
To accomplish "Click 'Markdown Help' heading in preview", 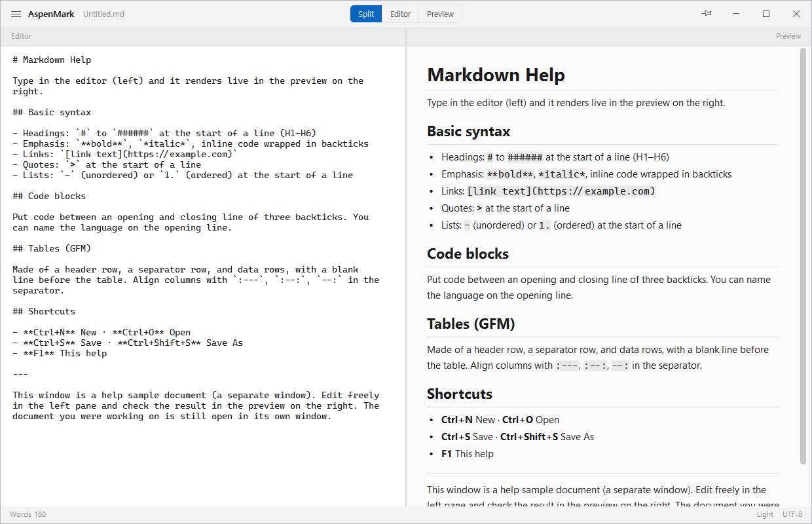I will click(496, 75).
